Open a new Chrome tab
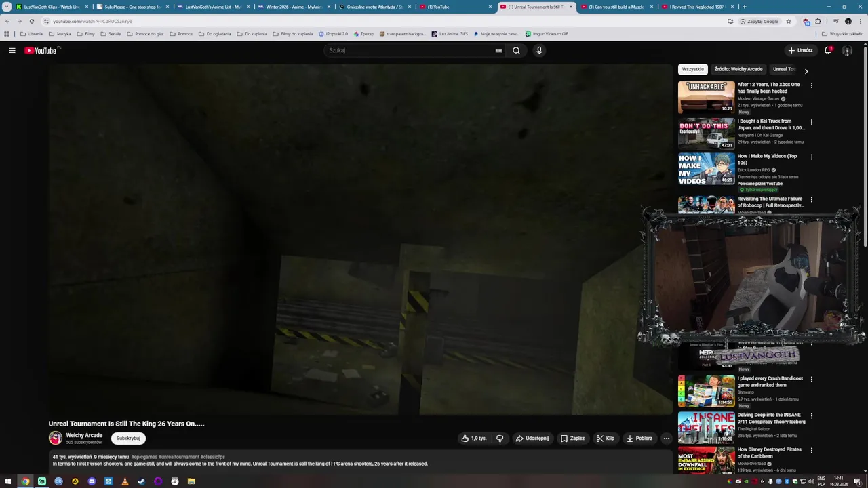The width and height of the screenshot is (868, 488). (x=745, y=7)
